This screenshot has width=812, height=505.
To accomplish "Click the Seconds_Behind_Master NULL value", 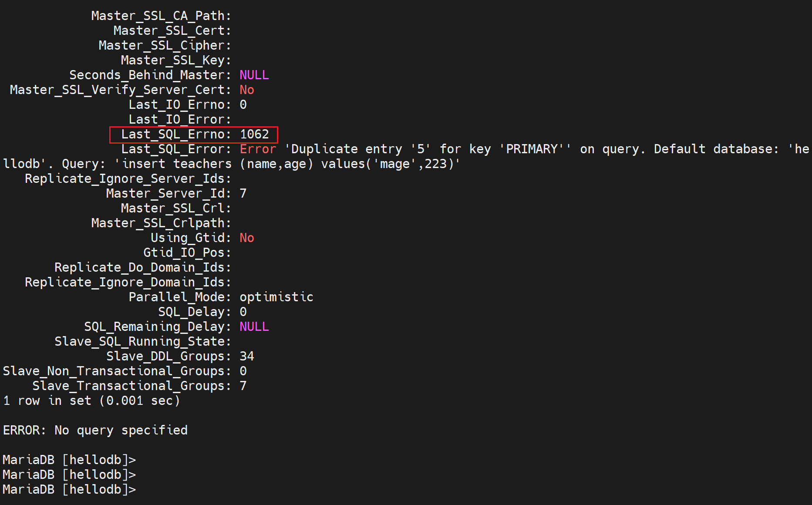I will click(x=254, y=75).
